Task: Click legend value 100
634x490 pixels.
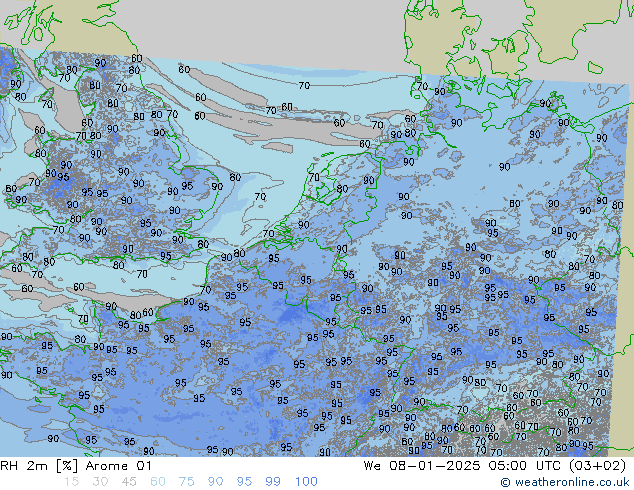Action: (306, 482)
